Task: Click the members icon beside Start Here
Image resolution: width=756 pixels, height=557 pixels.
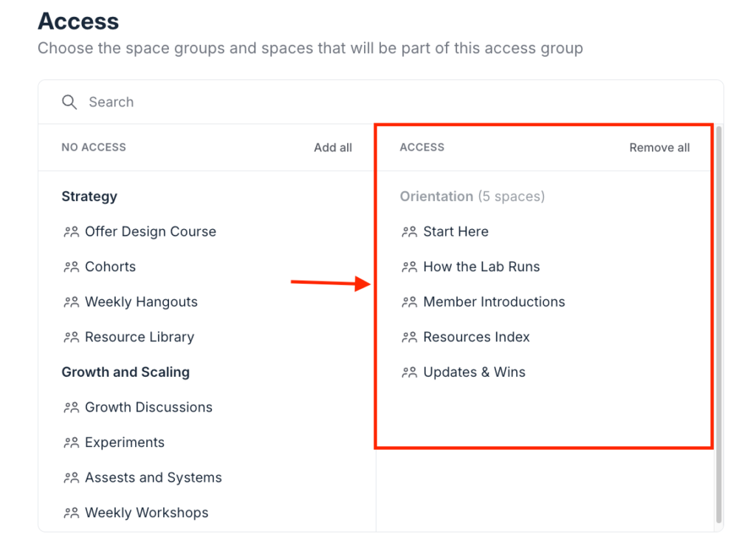Action: (409, 232)
